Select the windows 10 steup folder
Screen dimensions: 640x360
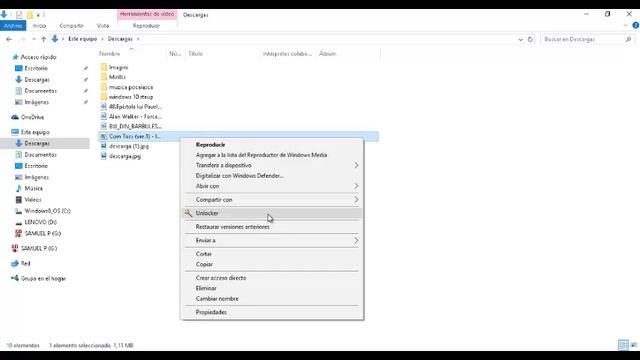pyautogui.click(x=131, y=97)
